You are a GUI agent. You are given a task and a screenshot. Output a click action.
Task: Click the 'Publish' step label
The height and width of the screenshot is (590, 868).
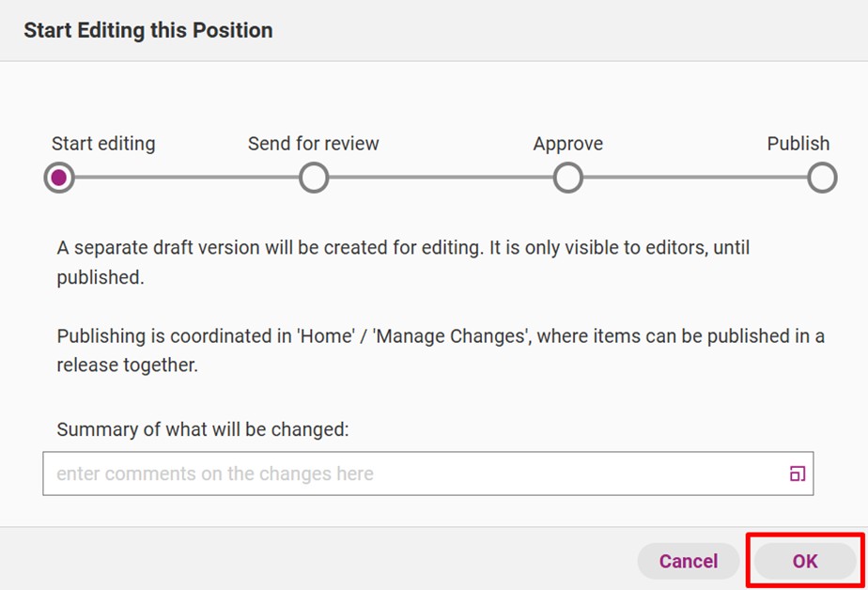point(798,144)
